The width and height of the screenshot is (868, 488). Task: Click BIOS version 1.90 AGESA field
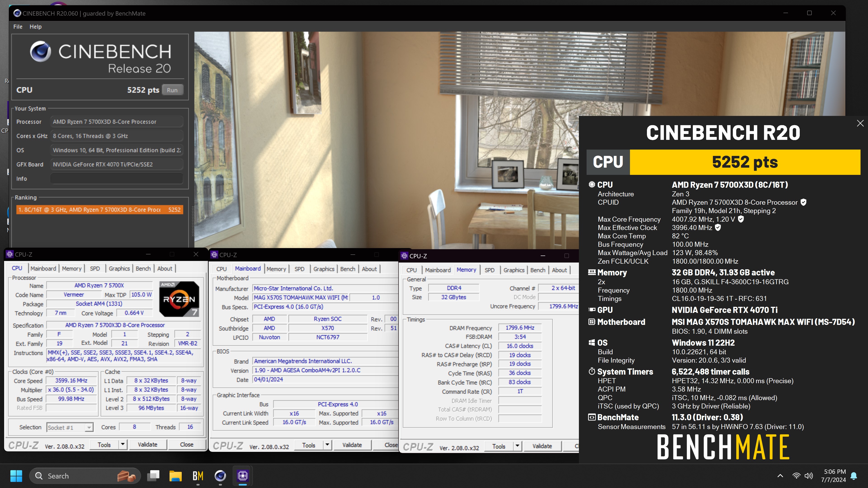325,370
